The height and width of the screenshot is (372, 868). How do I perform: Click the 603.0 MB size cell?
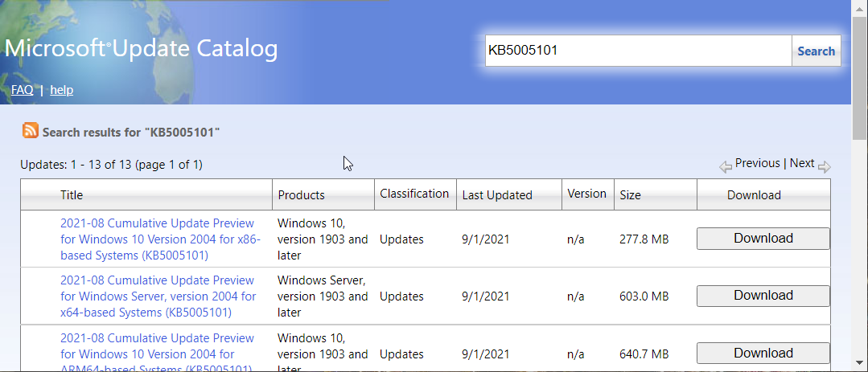tap(644, 296)
